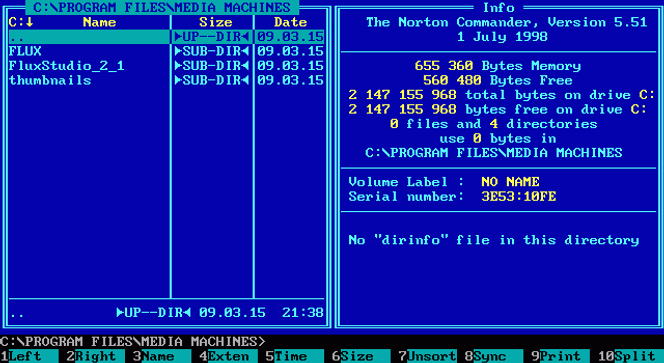
Task: Sort by extension with 4 Exten
Action: (228, 356)
